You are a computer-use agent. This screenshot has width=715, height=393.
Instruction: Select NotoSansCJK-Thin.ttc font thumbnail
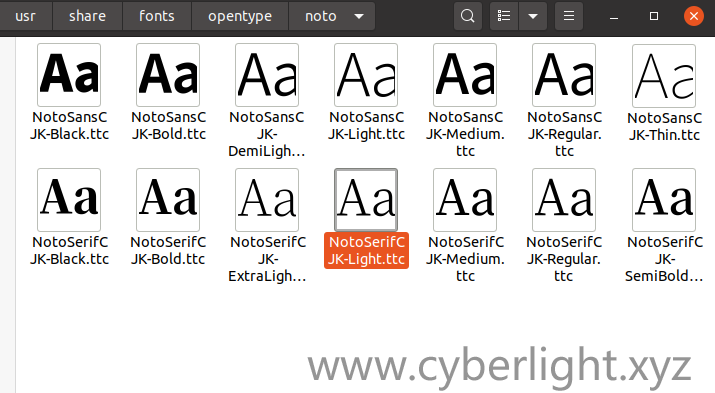click(x=664, y=76)
